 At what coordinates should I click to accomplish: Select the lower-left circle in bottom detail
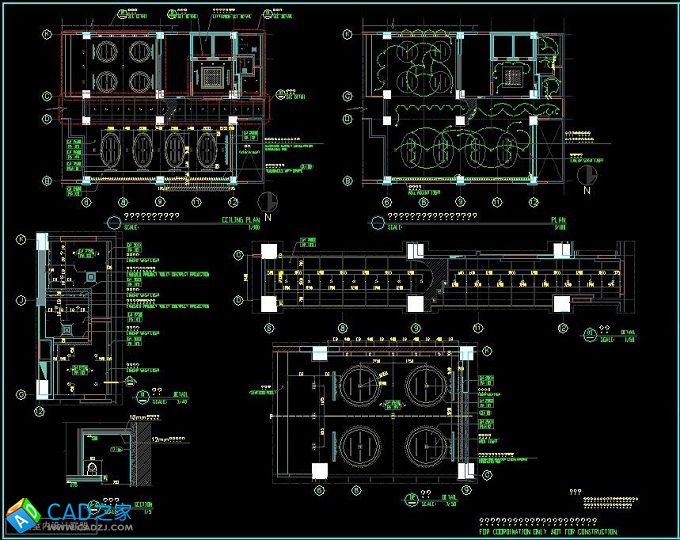pos(355,445)
